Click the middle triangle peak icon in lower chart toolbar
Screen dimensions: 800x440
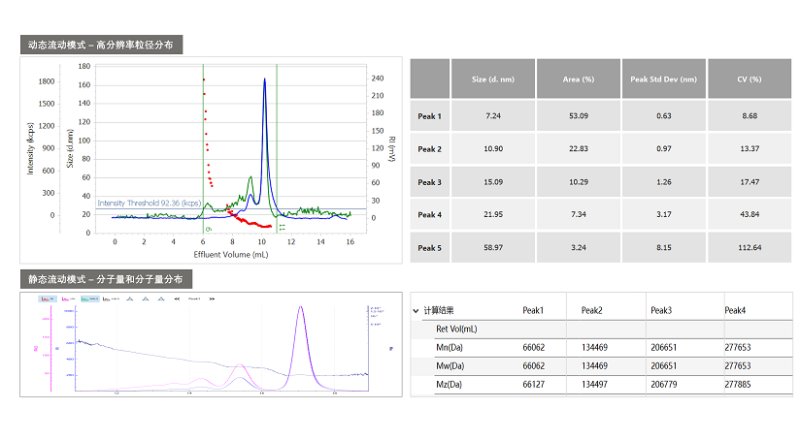(x=147, y=298)
